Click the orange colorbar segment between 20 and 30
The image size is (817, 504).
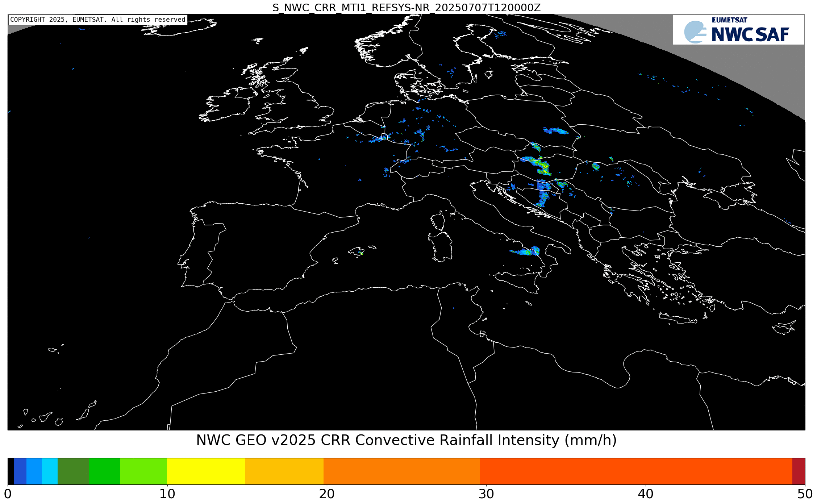(401, 471)
